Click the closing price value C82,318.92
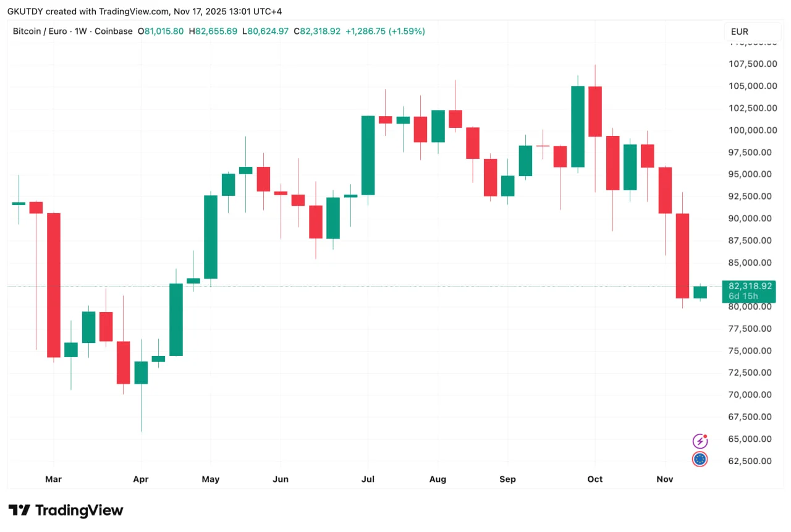The height and width of the screenshot is (532, 791). tap(317, 31)
